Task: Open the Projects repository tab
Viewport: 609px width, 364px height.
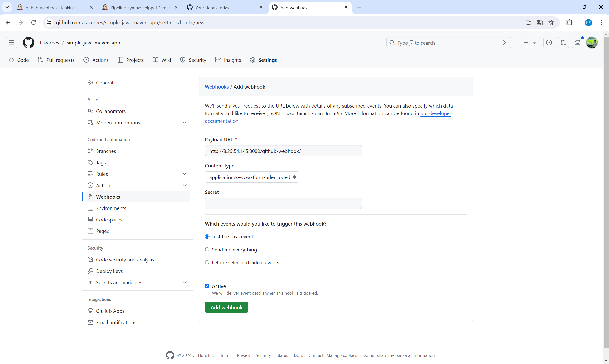Action: (131, 60)
